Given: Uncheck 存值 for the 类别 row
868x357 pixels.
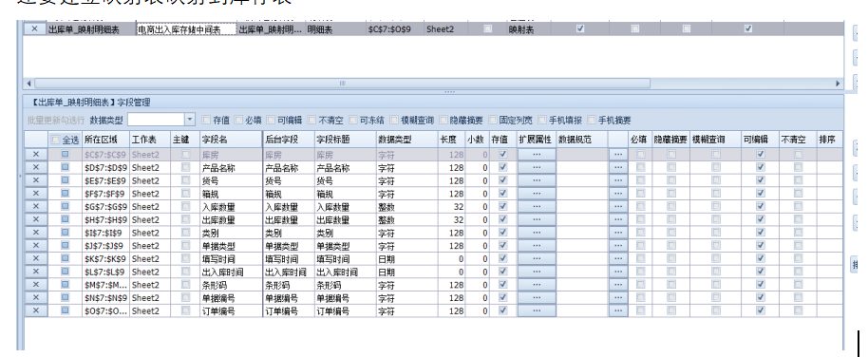Looking at the screenshot, I should pyautogui.click(x=502, y=233).
